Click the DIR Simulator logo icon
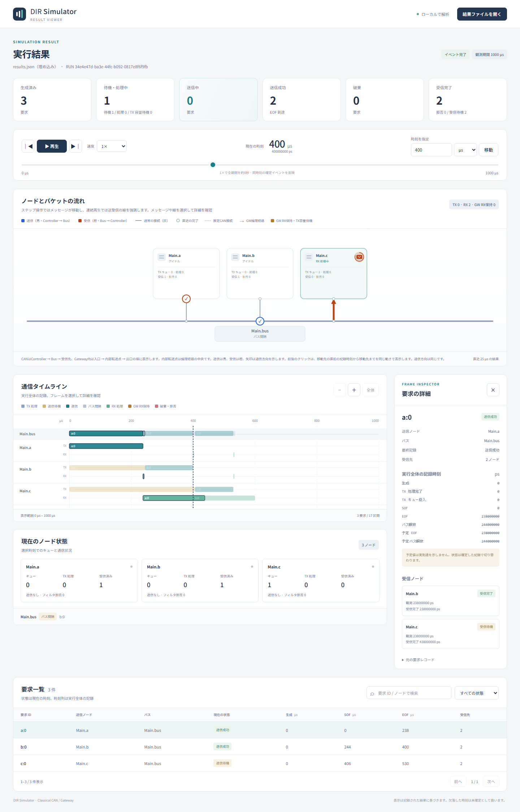This screenshot has width=520, height=812. 19,14
